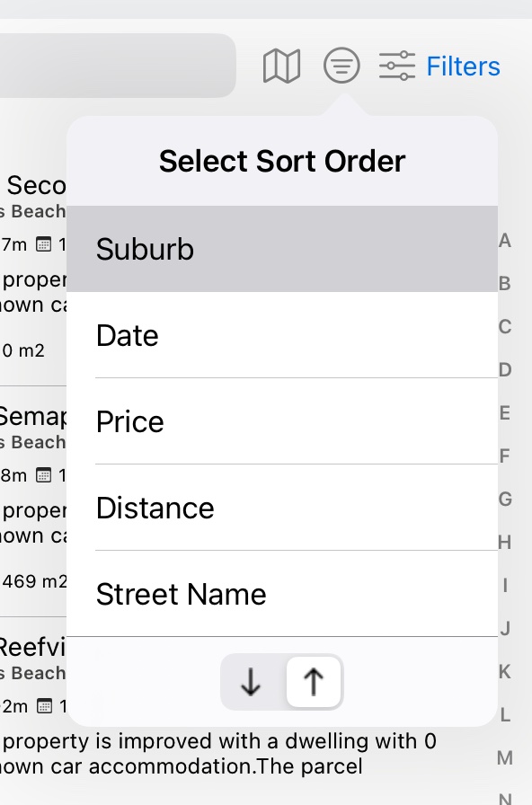
Task: Jump to index letter M
Action: 505,757
